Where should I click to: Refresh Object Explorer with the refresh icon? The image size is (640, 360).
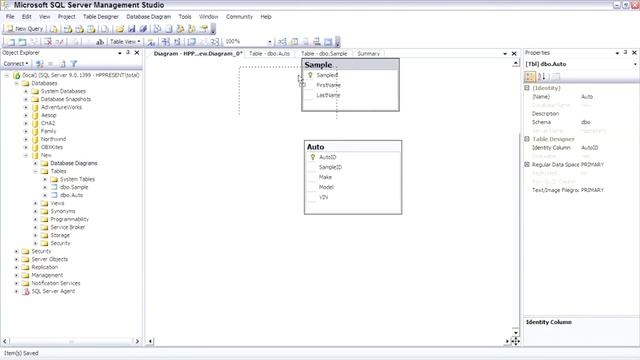point(62,64)
